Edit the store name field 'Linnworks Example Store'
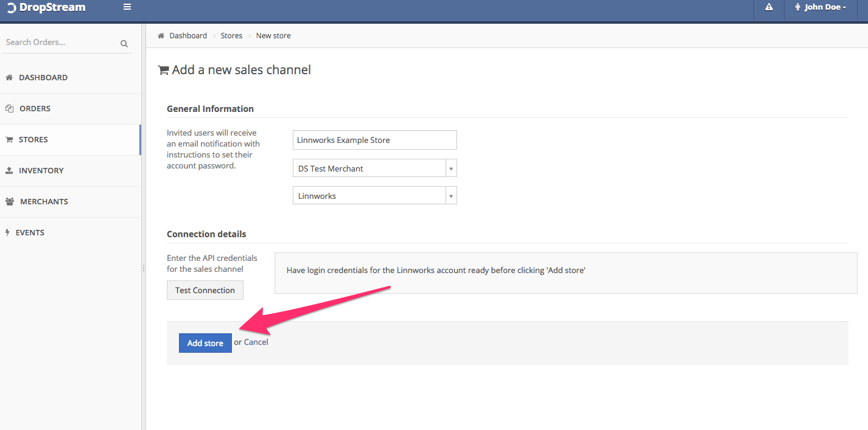The image size is (868, 430). (x=375, y=140)
